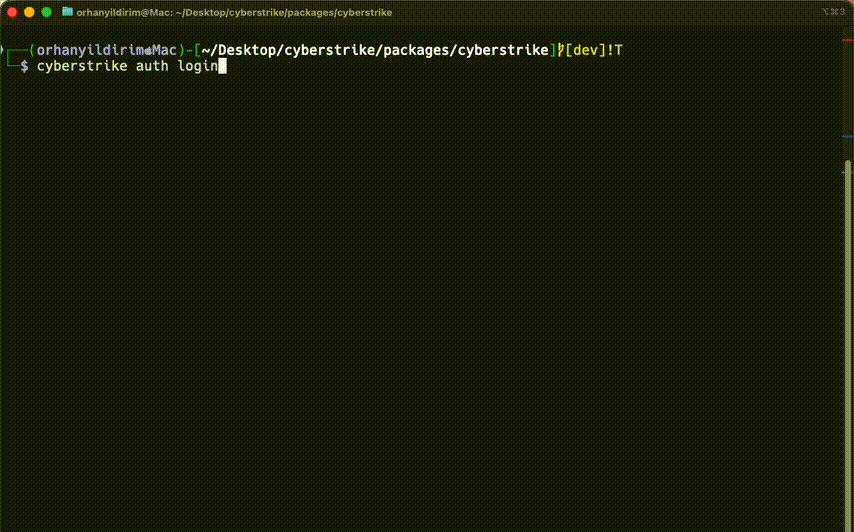Click the folder proxy icon in title bar
854x532 pixels.
click(68, 12)
